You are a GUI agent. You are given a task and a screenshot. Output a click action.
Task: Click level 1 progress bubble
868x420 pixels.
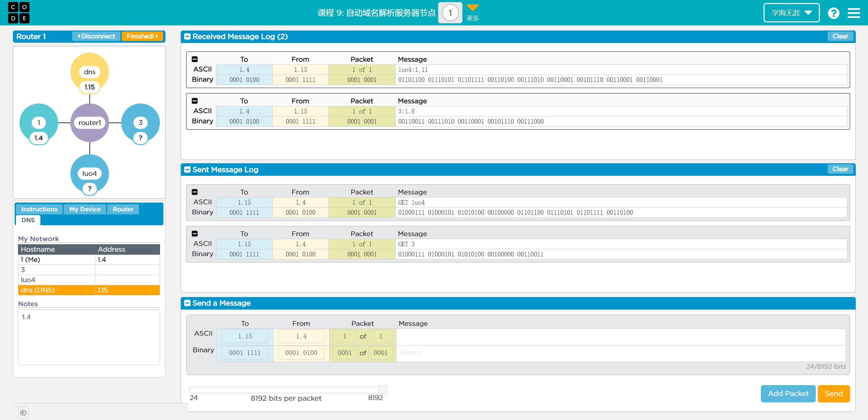(450, 13)
